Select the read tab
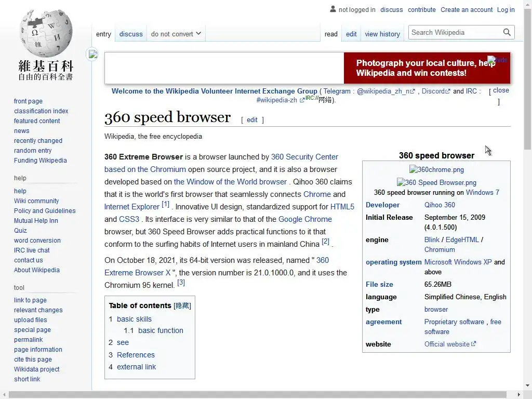The width and height of the screenshot is (532, 399). click(x=331, y=34)
